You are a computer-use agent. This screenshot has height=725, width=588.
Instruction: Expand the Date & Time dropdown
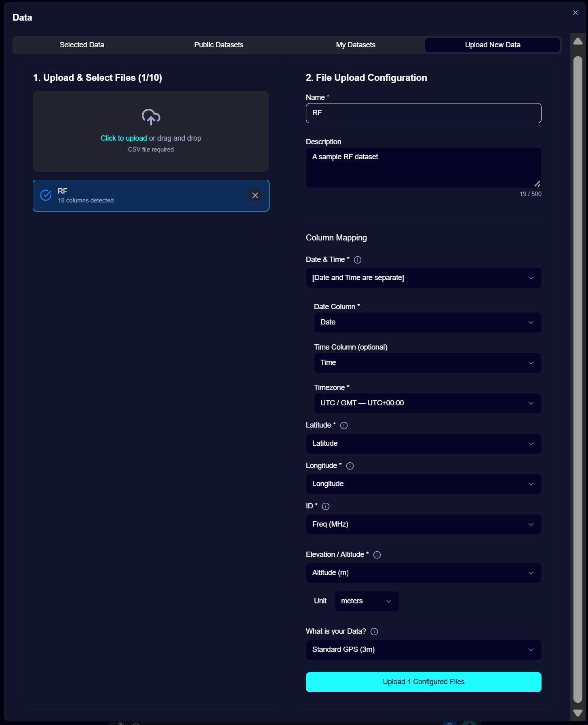tap(423, 278)
